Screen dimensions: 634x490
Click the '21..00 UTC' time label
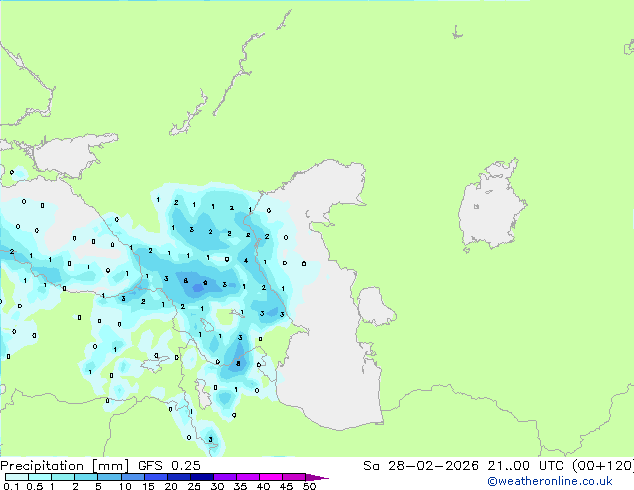click(525, 466)
